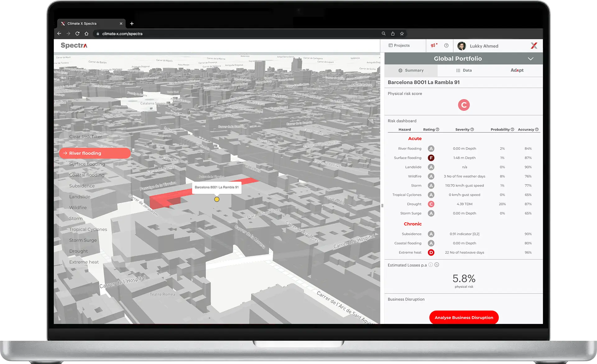The width and height of the screenshot is (597, 364).
Task: Click the Accuracy column help icon
Action: coord(537,130)
